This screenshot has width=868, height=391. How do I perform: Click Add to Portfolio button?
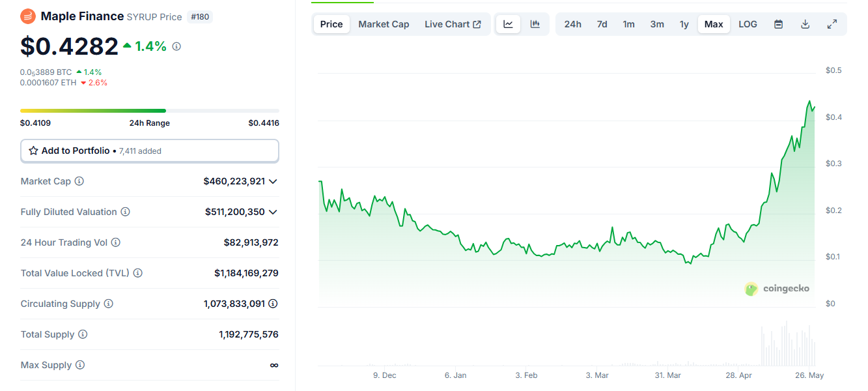(x=149, y=151)
